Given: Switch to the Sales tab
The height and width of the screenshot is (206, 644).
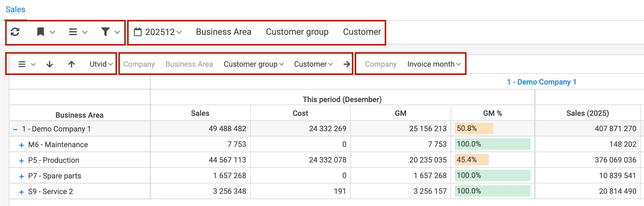Looking at the screenshot, I should point(15,9).
